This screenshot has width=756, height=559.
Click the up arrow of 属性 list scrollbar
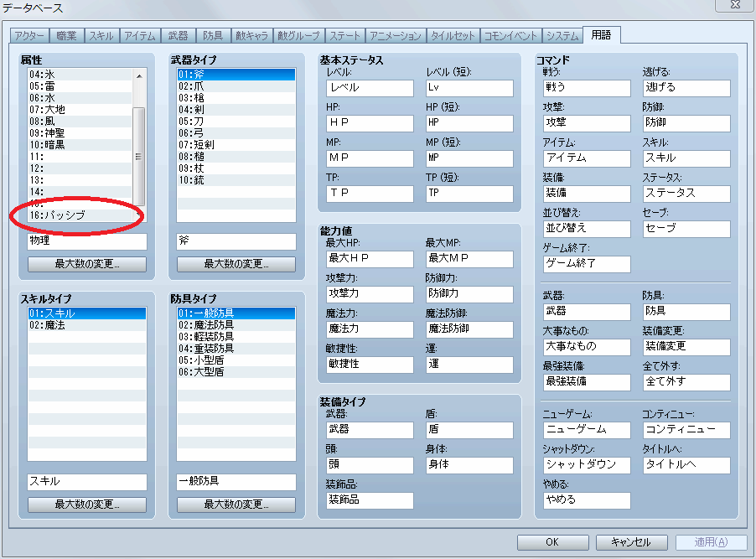pyautogui.click(x=139, y=75)
